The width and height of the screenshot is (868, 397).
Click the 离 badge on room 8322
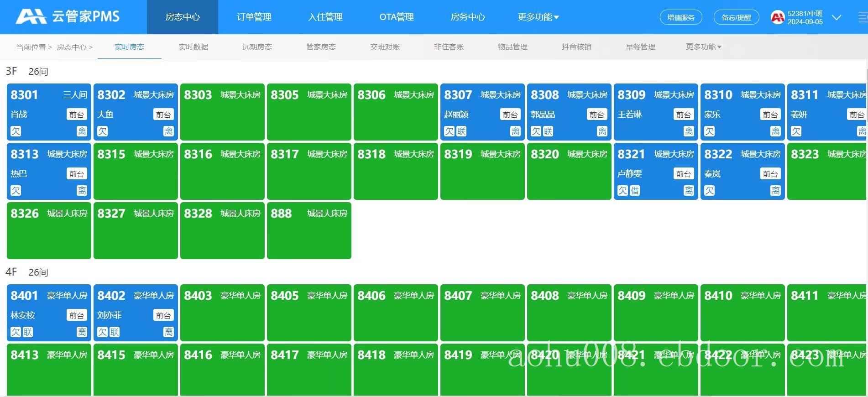[x=775, y=191]
